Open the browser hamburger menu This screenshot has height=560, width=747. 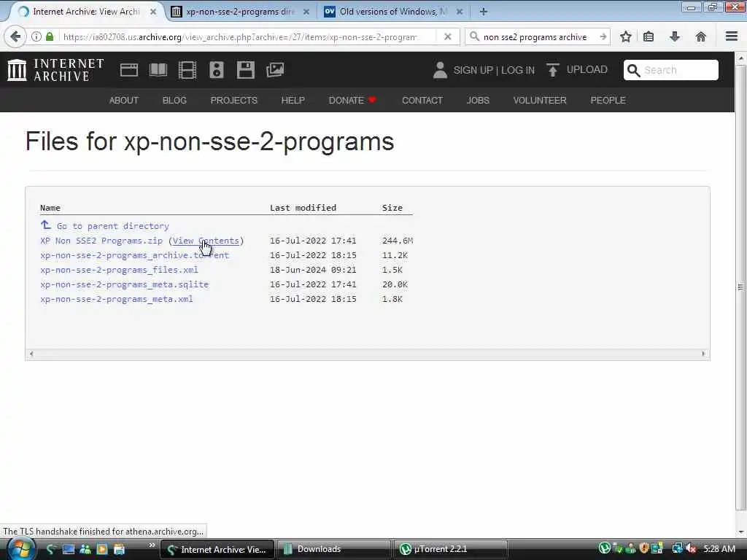(x=731, y=36)
